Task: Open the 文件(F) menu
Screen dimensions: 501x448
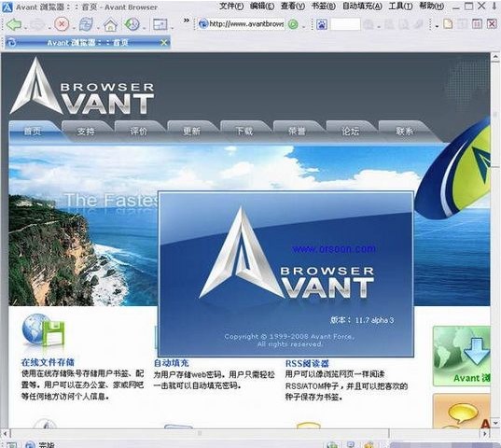Action: point(231,7)
